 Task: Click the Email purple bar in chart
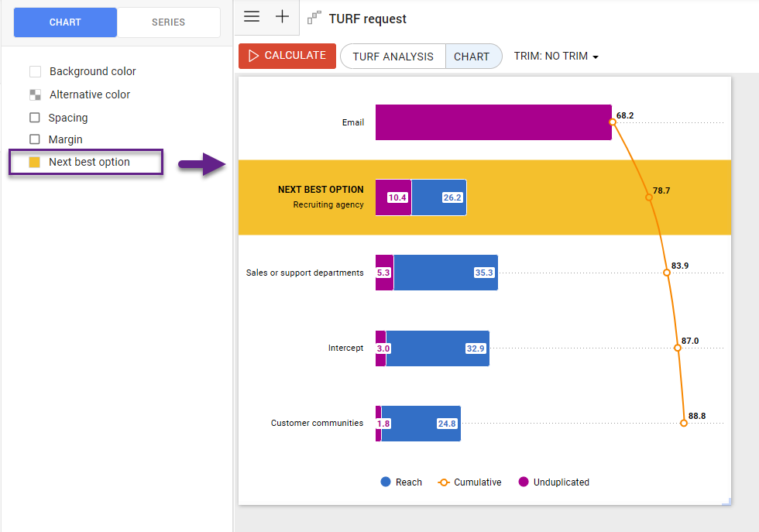pyautogui.click(x=493, y=122)
